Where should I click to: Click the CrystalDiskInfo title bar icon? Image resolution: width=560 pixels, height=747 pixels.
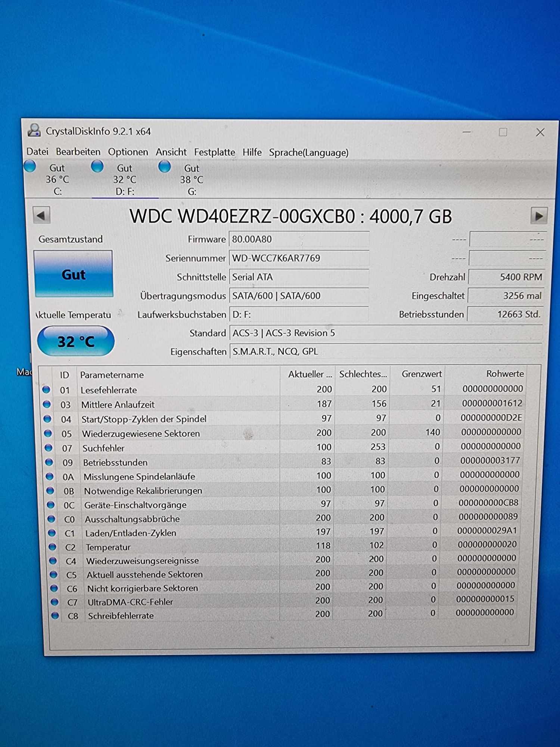pyautogui.click(x=34, y=130)
